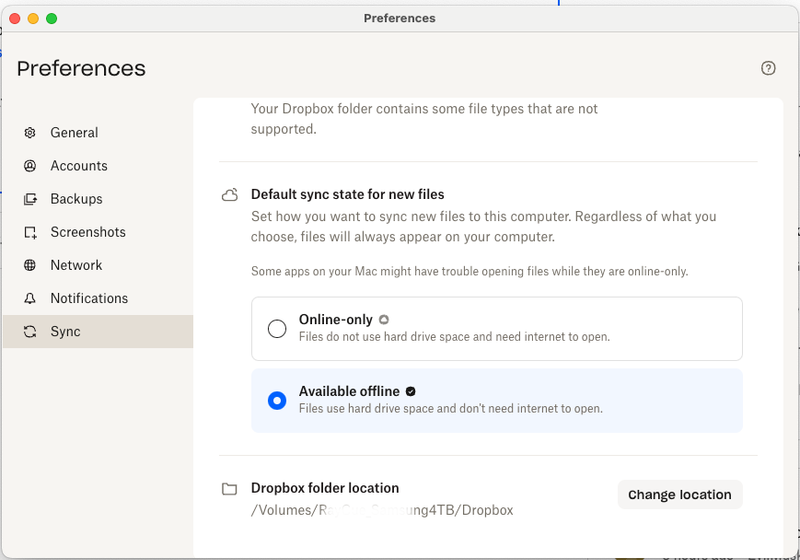Click the Accounts person icon

pyautogui.click(x=30, y=166)
